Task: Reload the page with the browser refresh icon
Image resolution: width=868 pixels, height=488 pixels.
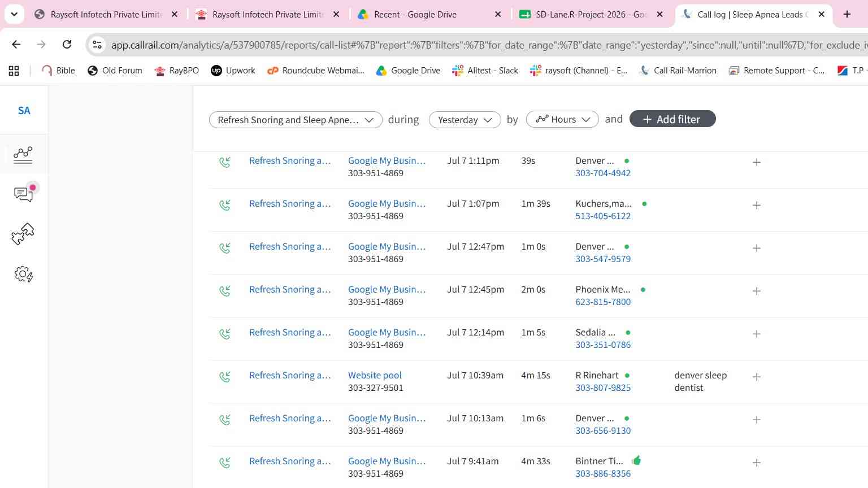Action: pos(67,44)
